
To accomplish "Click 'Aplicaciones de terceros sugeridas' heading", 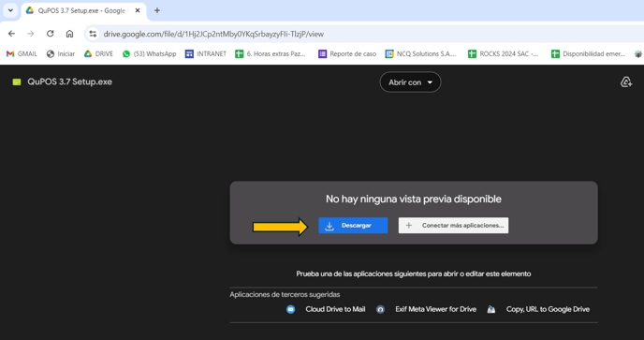I will [x=285, y=294].
